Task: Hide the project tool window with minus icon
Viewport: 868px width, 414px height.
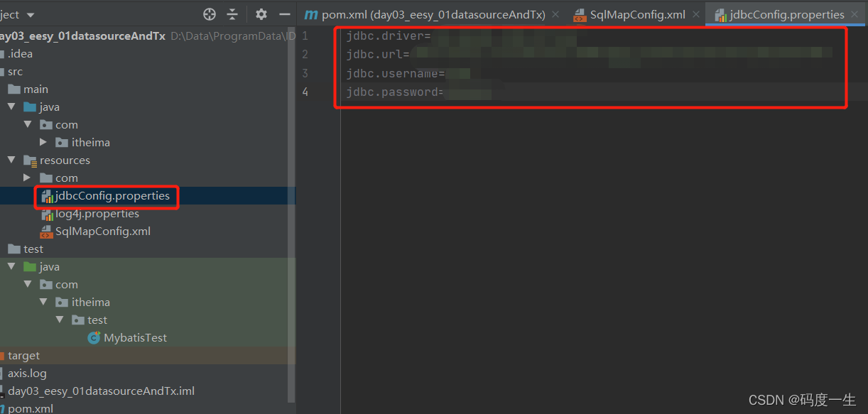Action: click(x=285, y=14)
